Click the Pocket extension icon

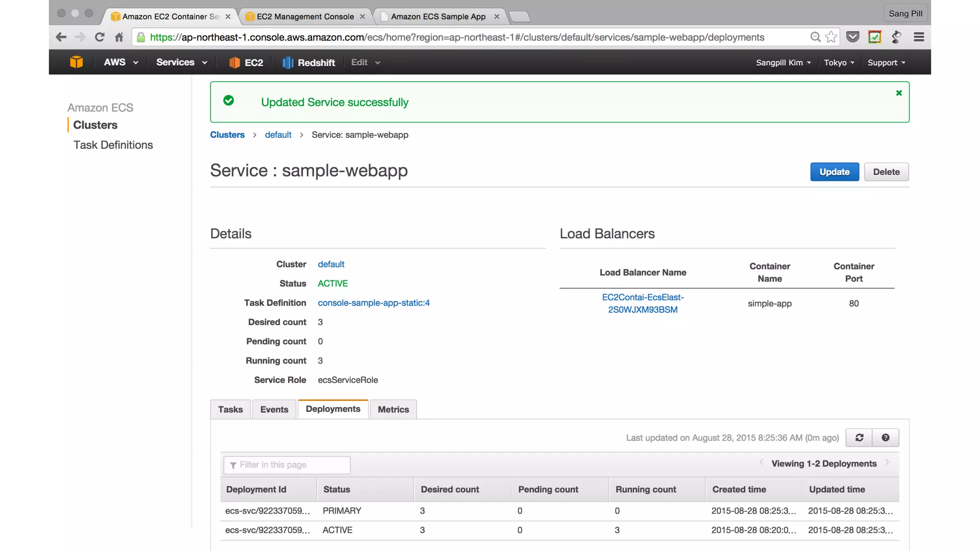click(x=852, y=37)
